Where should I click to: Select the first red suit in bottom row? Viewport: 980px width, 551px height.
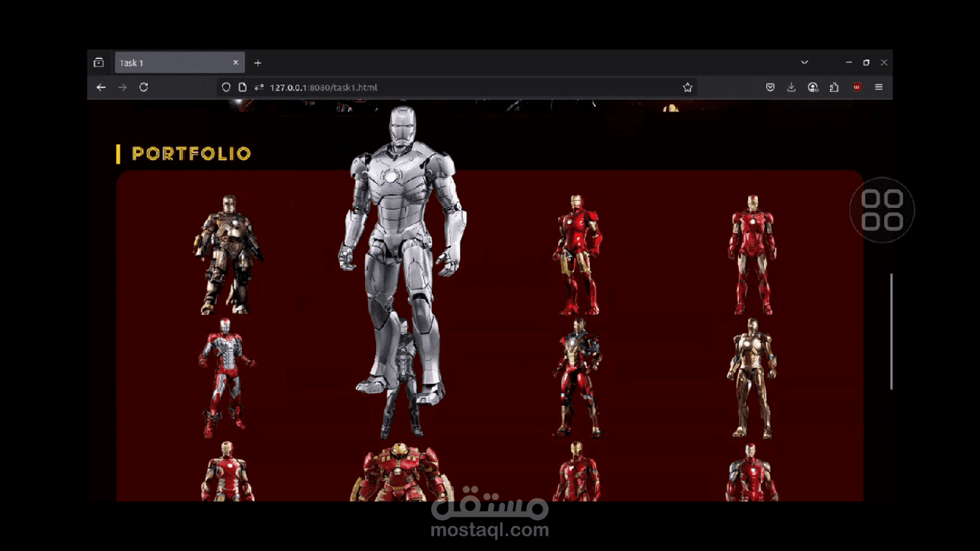click(x=227, y=471)
